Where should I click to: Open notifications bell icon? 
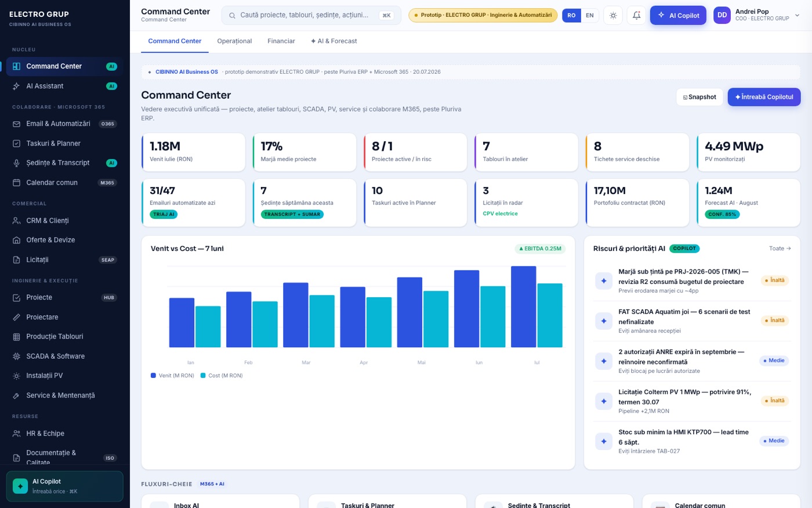636,16
